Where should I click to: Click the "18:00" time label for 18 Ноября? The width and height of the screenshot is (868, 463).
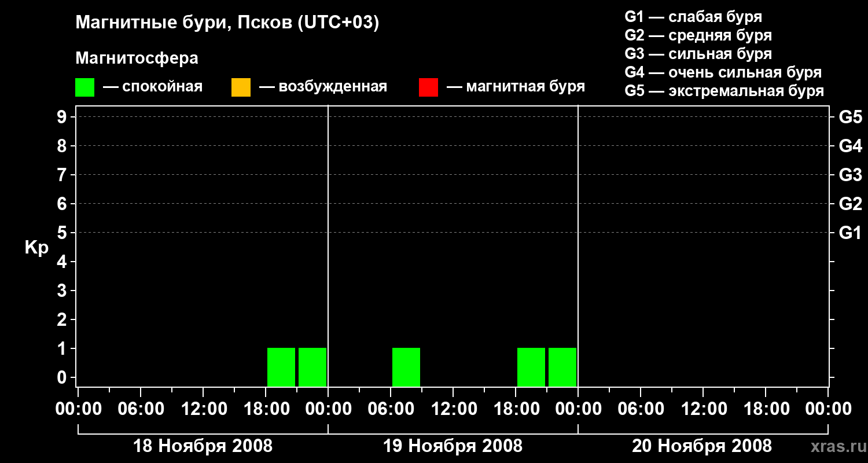[266, 409]
